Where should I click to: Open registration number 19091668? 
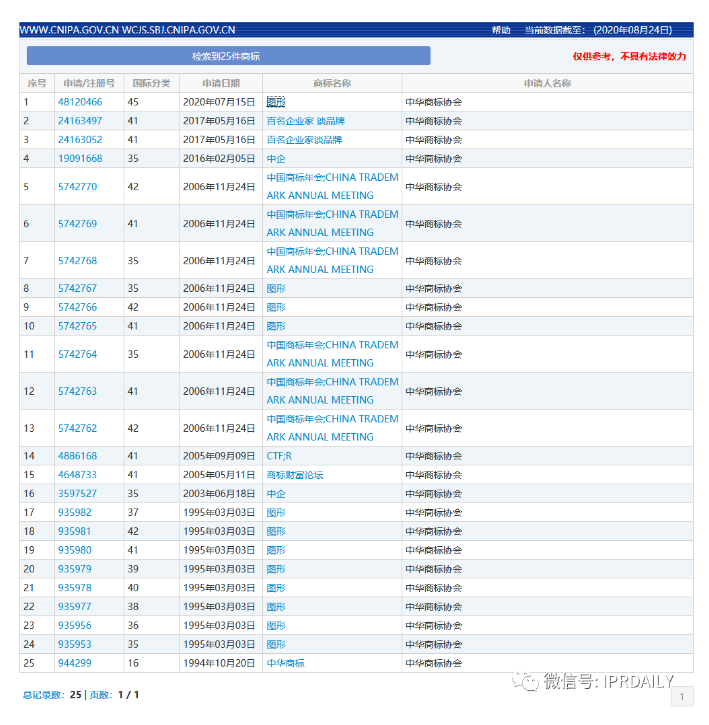point(80,159)
